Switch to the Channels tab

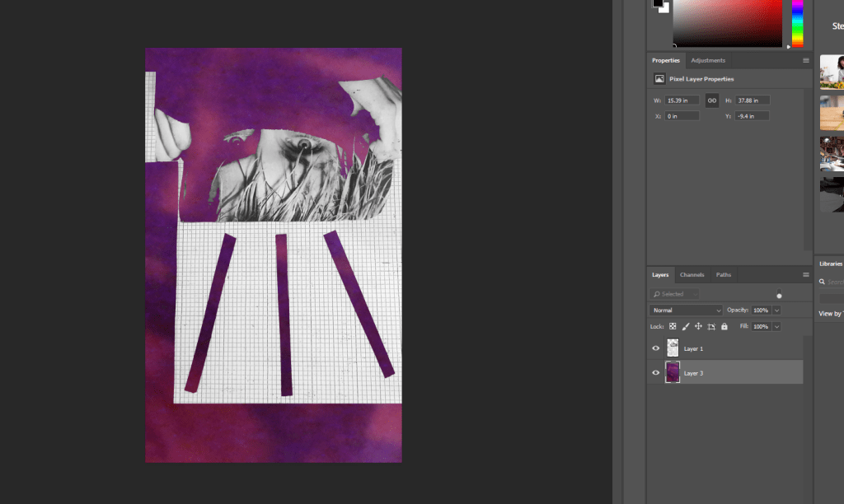click(692, 274)
